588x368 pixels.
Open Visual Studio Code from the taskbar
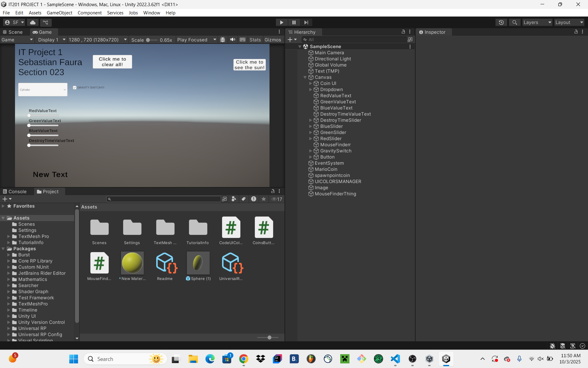click(x=395, y=359)
